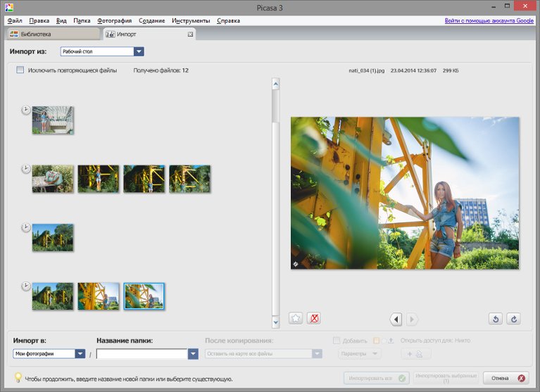Open the Папка menu
This screenshot has height=392, width=540.
tap(82, 20)
